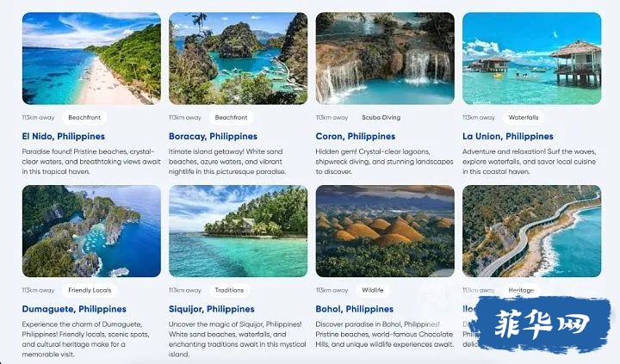Viewport: 620px width, 364px height.
Task: Click the Coron, Philippines title
Action: (x=355, y=136)
